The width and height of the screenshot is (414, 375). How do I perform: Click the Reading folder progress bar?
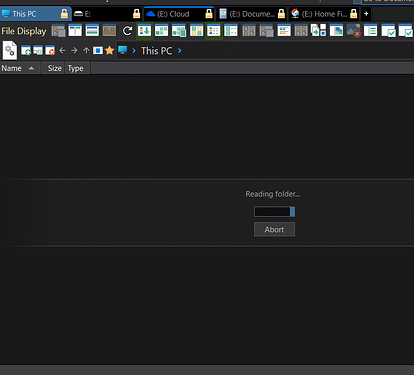click(274, 211)
